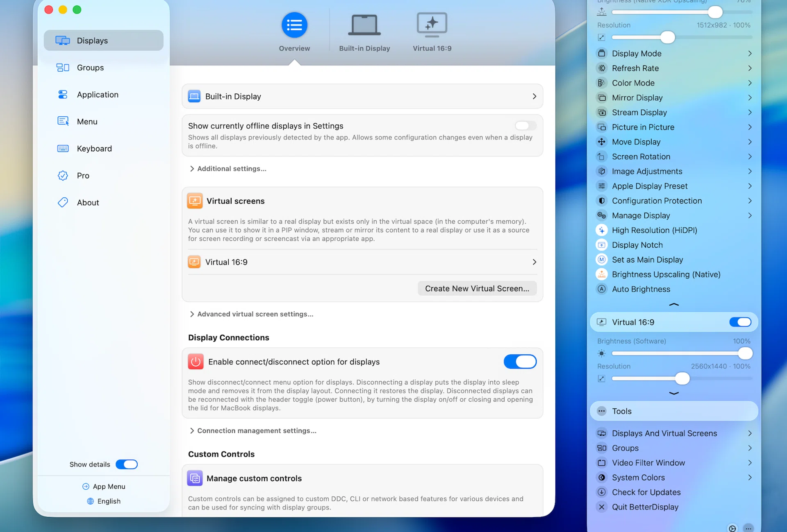Disable connect/disconnect option for displays
This screenshot has height=532, width=787.
(520, 362)
